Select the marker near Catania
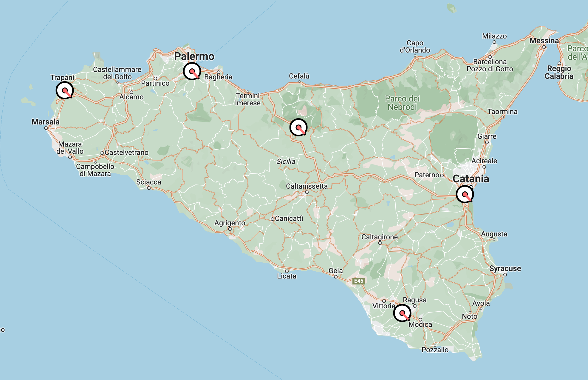 click(465, 194)
